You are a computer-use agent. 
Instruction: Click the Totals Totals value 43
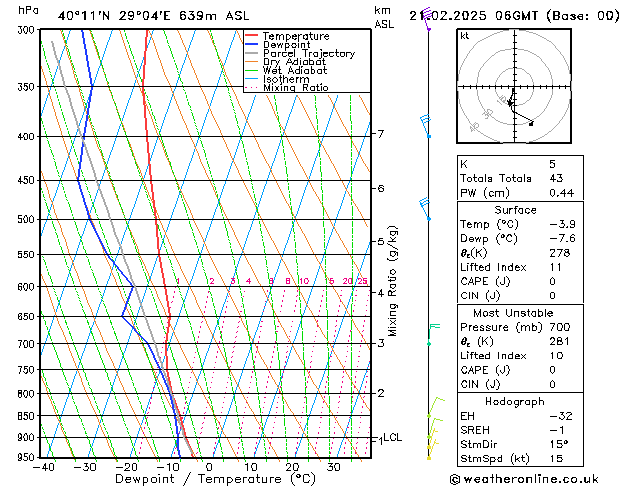pos(556,178)
